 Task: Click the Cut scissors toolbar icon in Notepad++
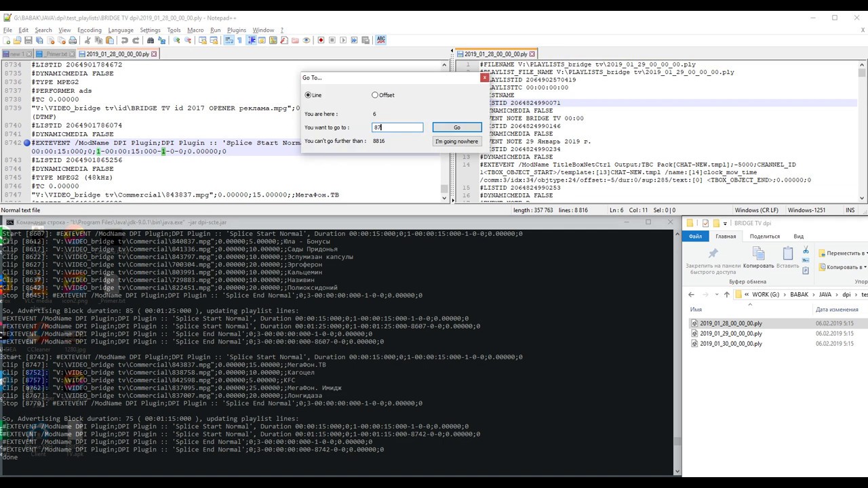click(x=88, y=40)
